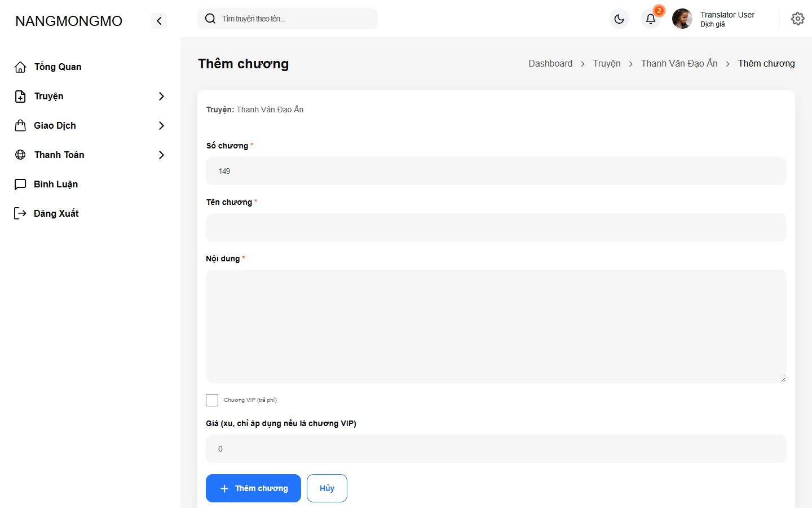Viewport: 812px width, 508px height.
Task: Focus the Tên chương input field
Action: 496,227
